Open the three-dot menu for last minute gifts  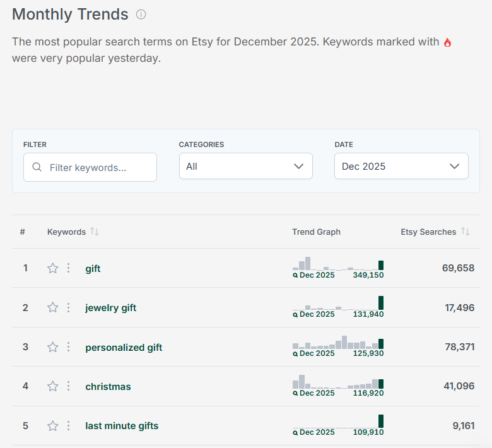tap(68, 426)
